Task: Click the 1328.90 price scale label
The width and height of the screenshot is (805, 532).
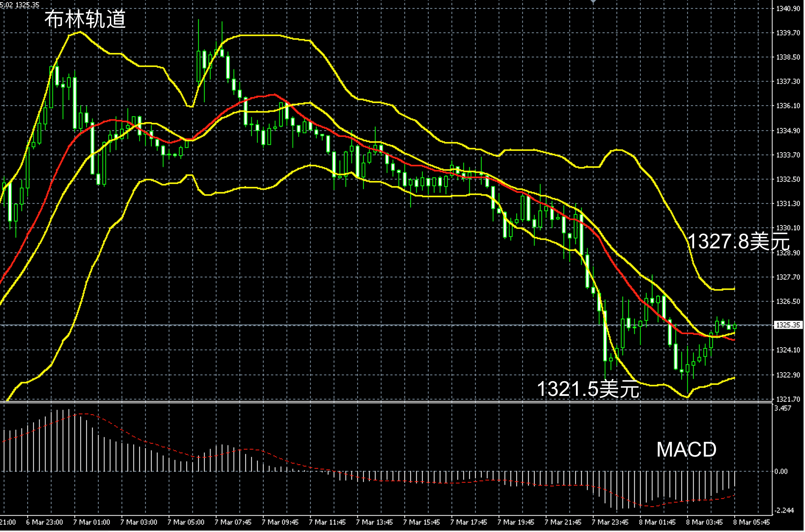Action: point(788,253)
